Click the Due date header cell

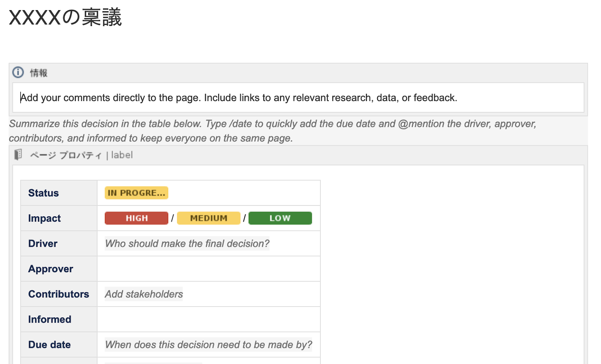point(50,345)
